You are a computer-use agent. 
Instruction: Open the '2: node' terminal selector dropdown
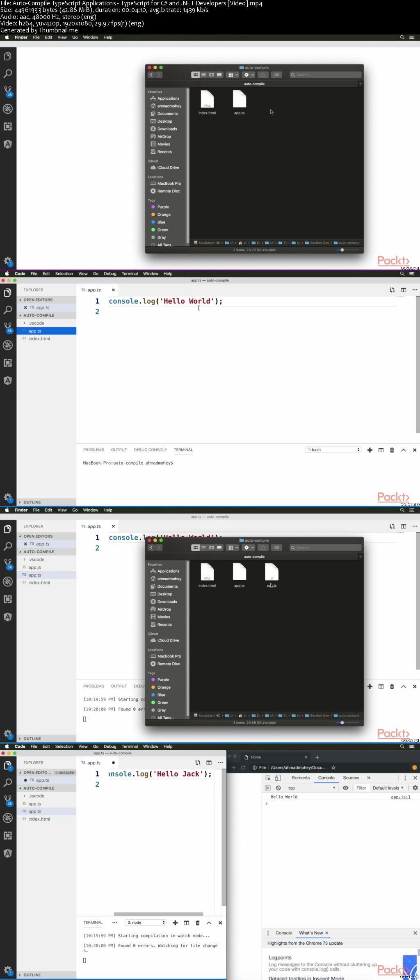pyautogui.click(x=146, y=923)
